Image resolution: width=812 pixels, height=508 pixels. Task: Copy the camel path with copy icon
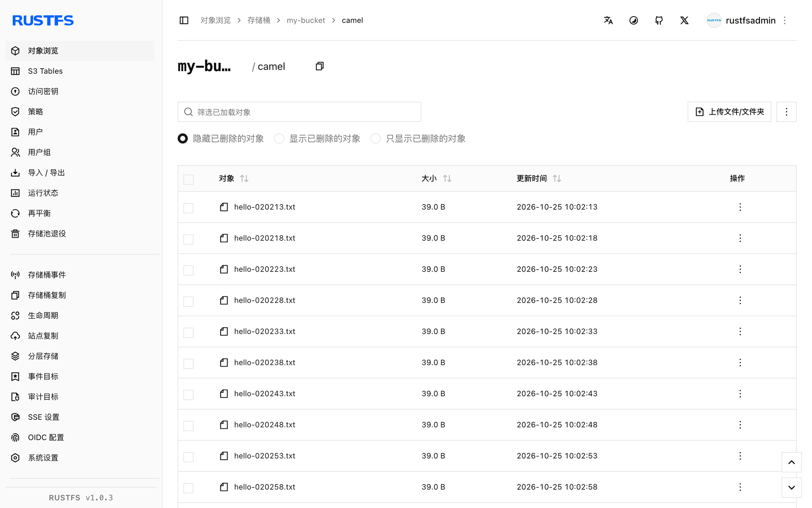(320, 66)
